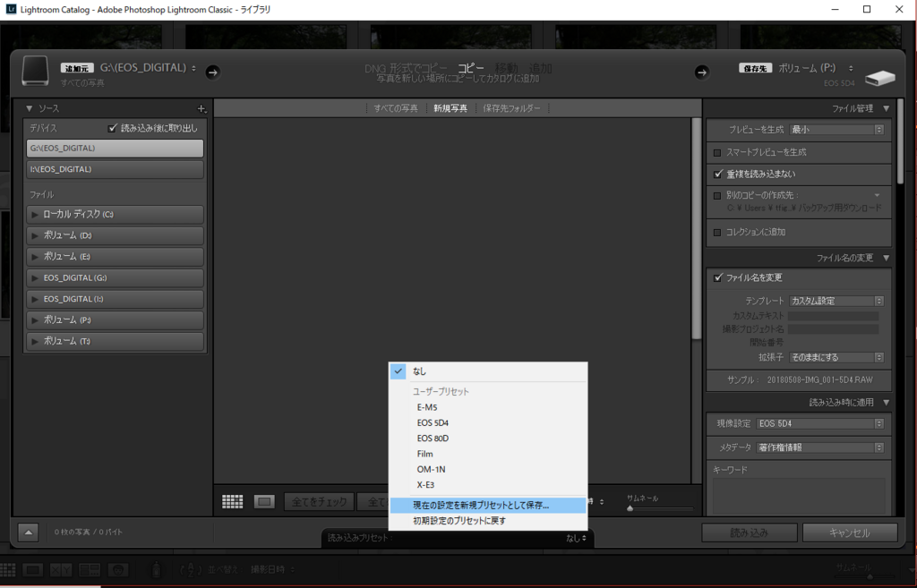Enable スマートプレビューを生成 checkbox

[717, 152]
